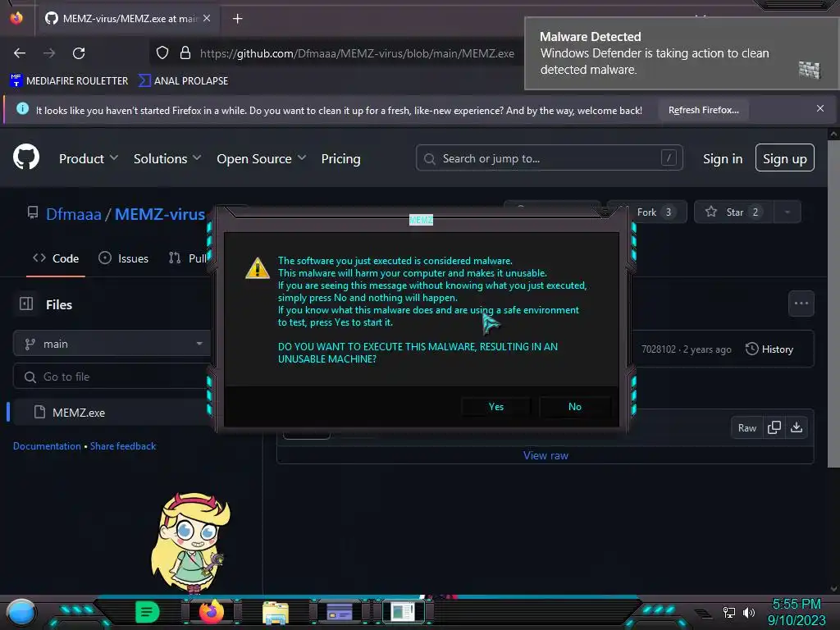Click the Raw button
The width and height of the screenshot is (840, 630).
pyautogui.click(x=746, y=427)
